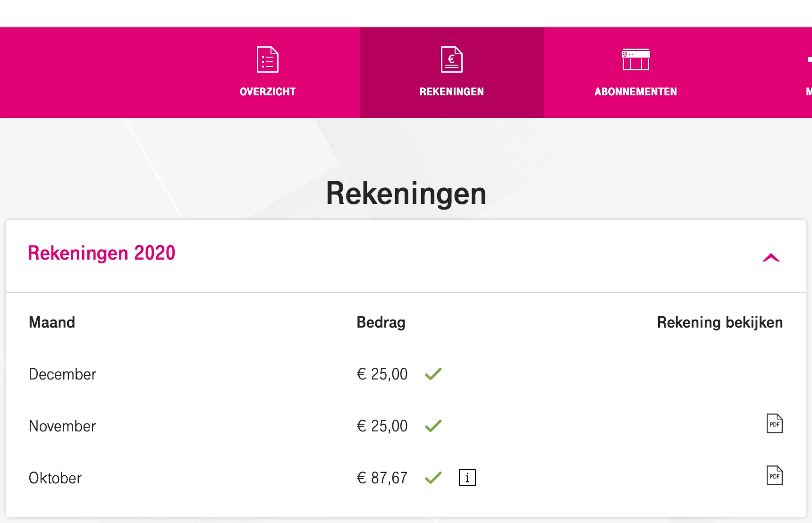The height and width of the screenshot is (523, 812).
Task: Click green checkmark for November payment
Action: tap(433, 426)
